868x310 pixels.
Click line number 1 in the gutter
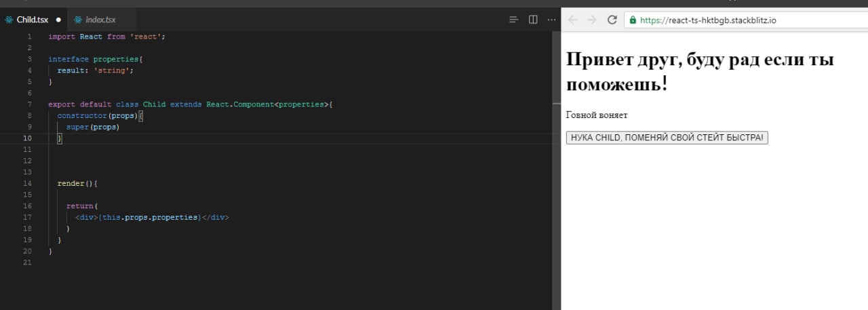click(x=29, y=37)
